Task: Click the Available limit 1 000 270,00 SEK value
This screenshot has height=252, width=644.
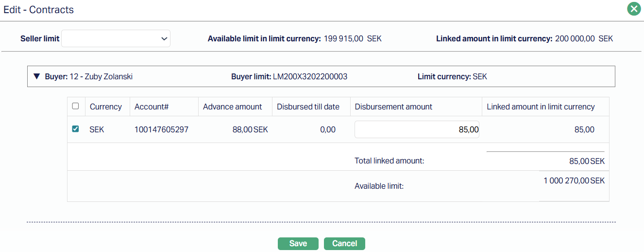Action: [574, 180]
